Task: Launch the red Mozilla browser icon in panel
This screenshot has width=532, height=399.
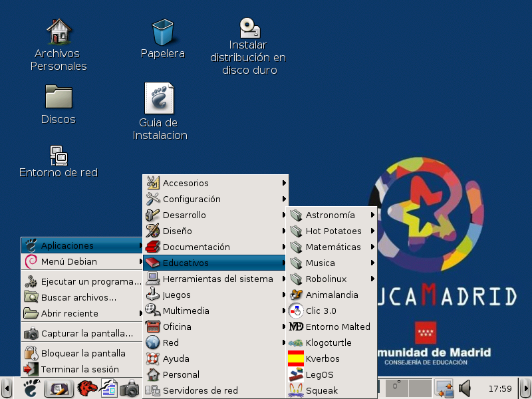Action: tap(87, 388)
